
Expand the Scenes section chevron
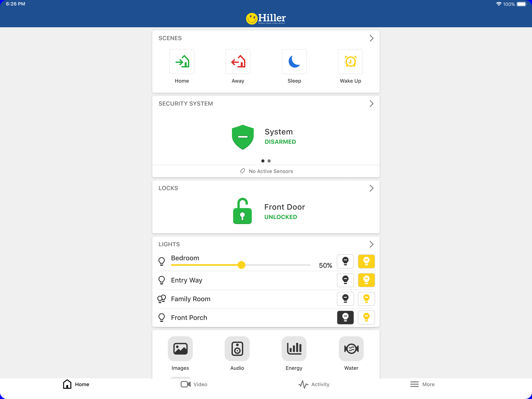(371, 38)
